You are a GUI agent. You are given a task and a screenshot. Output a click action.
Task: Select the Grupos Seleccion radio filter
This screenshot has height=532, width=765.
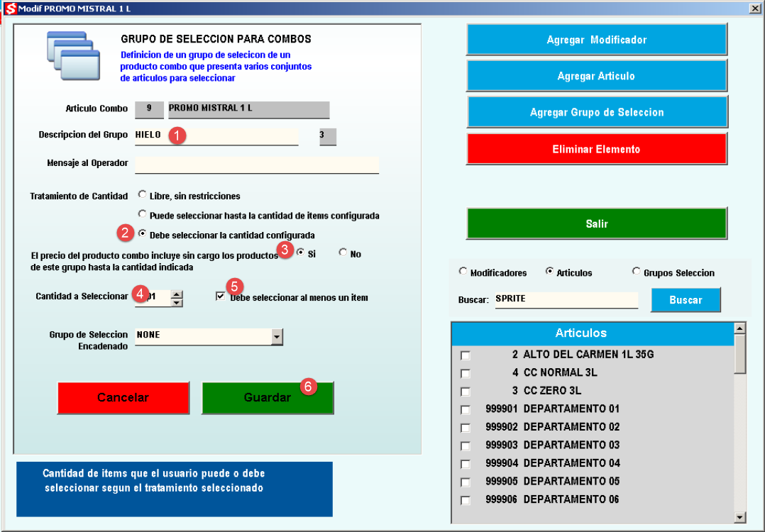pyautogui.click(x=636, y=271)
